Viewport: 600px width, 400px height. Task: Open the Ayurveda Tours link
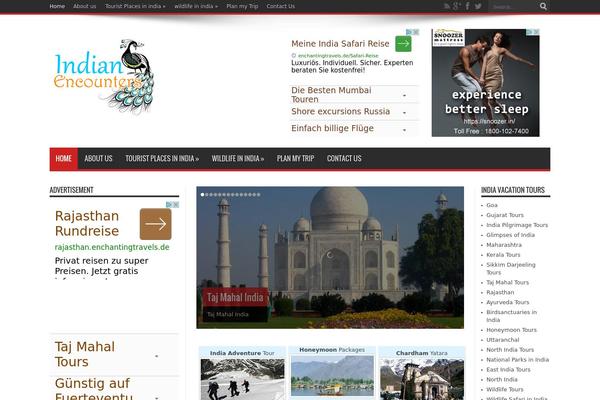[x=507, y=302]
